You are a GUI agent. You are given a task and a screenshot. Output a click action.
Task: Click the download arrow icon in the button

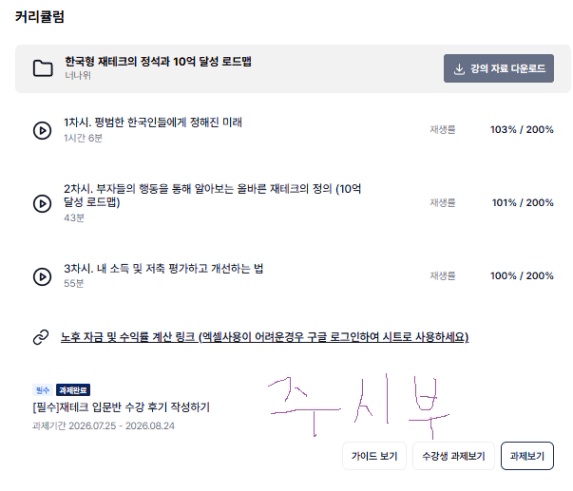[x=459, y=69]
